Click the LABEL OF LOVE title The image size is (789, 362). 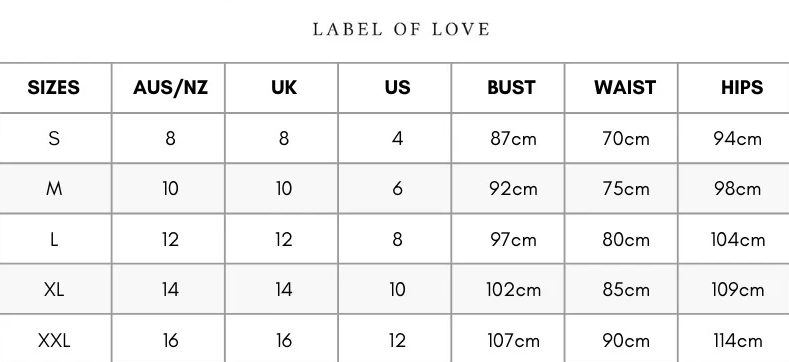pos(401,29)
